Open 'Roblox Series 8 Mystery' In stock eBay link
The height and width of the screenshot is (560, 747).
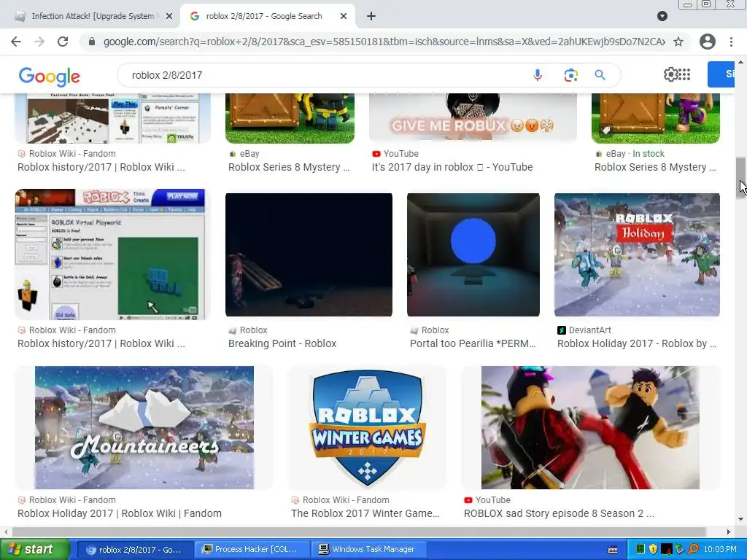[655, 167]
